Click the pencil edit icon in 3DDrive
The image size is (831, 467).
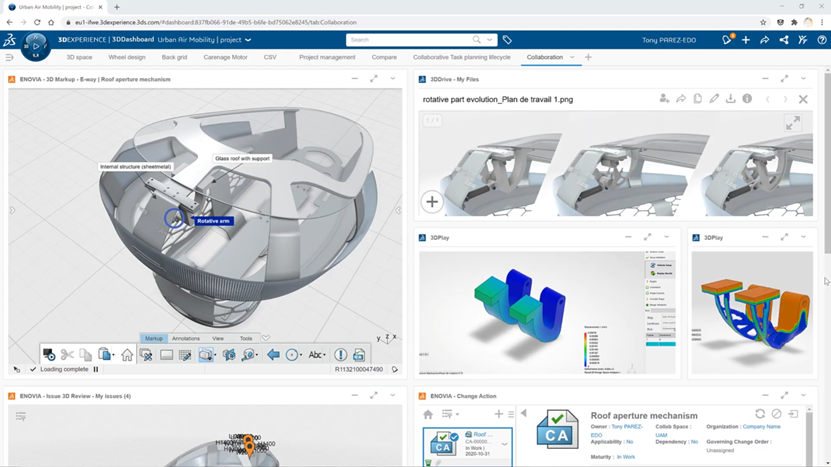pyautogui.click(x=714, y=99)
